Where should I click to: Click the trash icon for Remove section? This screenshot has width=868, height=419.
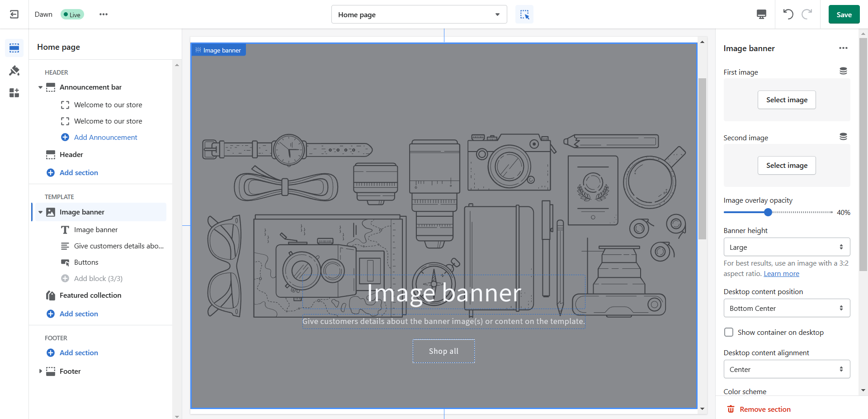(x=731, y=409)
